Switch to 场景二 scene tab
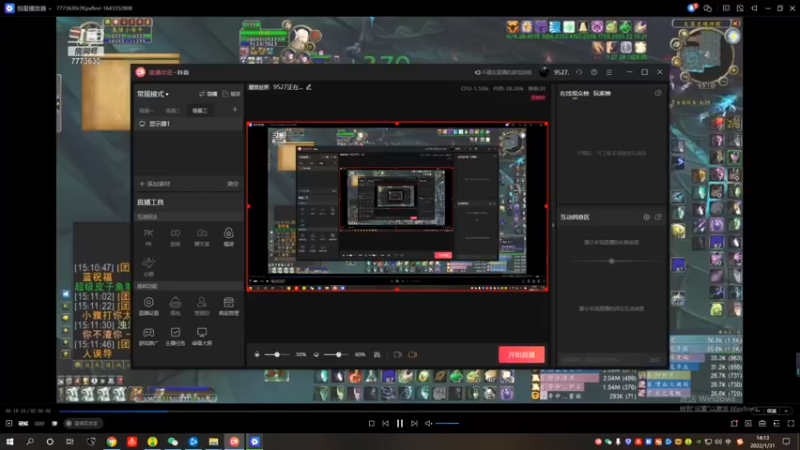This screenshot has height=450, width=800. [x=172, y=110]
